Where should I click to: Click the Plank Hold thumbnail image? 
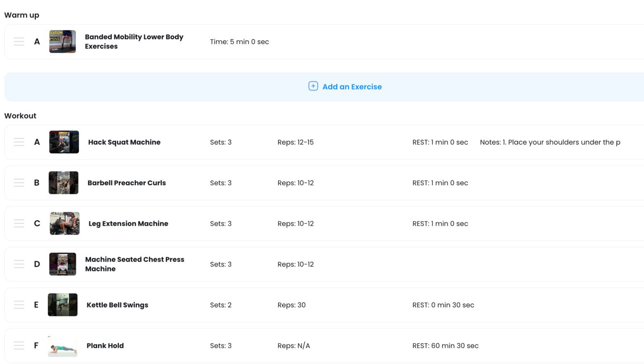pos(63,345)
